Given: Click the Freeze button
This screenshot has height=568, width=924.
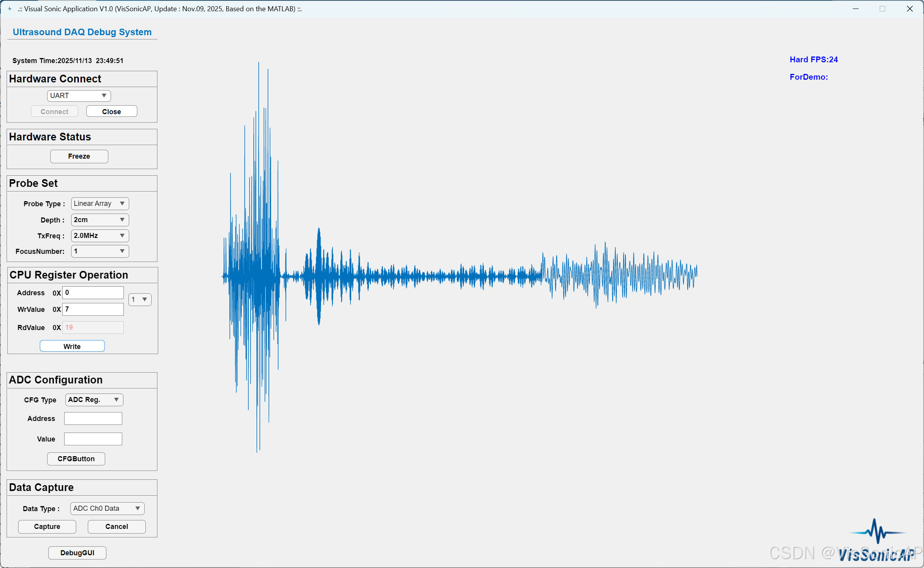Looking at the screenshot, I should tap(79, 156).
